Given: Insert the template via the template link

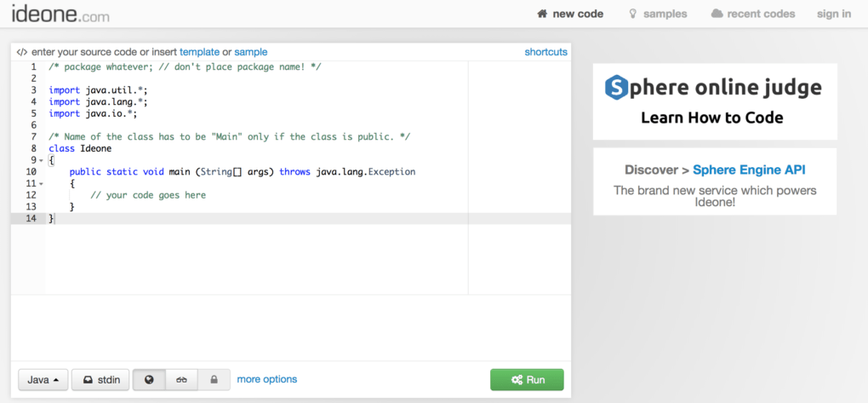Looking at the screenshot, I should (199, 52).
